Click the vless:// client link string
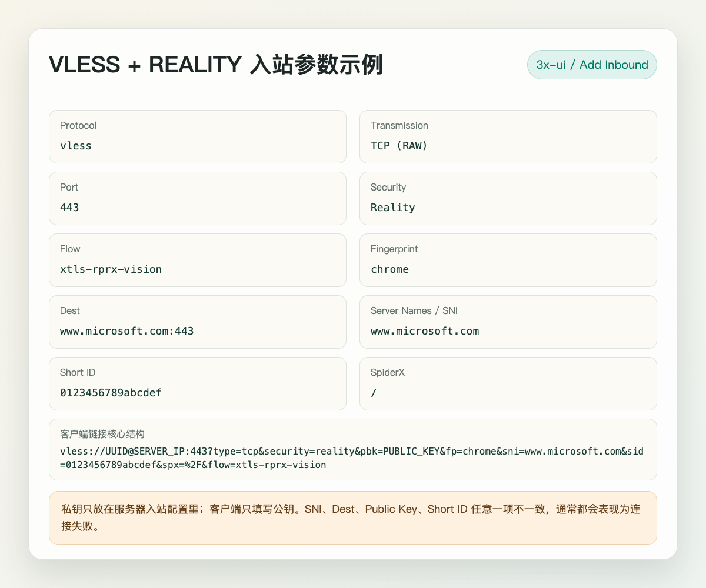The height and width of the screenshot is (588, 706). [x=352, y=458]
